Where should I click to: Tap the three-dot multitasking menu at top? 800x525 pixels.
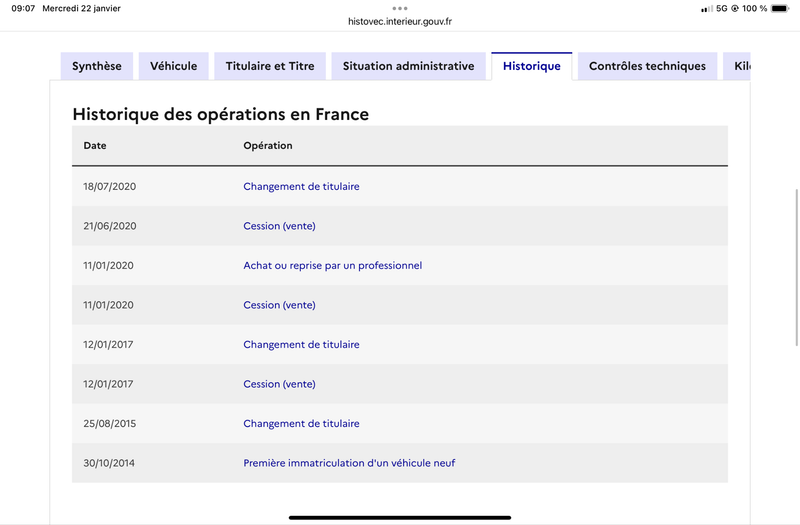pos(400,8)
